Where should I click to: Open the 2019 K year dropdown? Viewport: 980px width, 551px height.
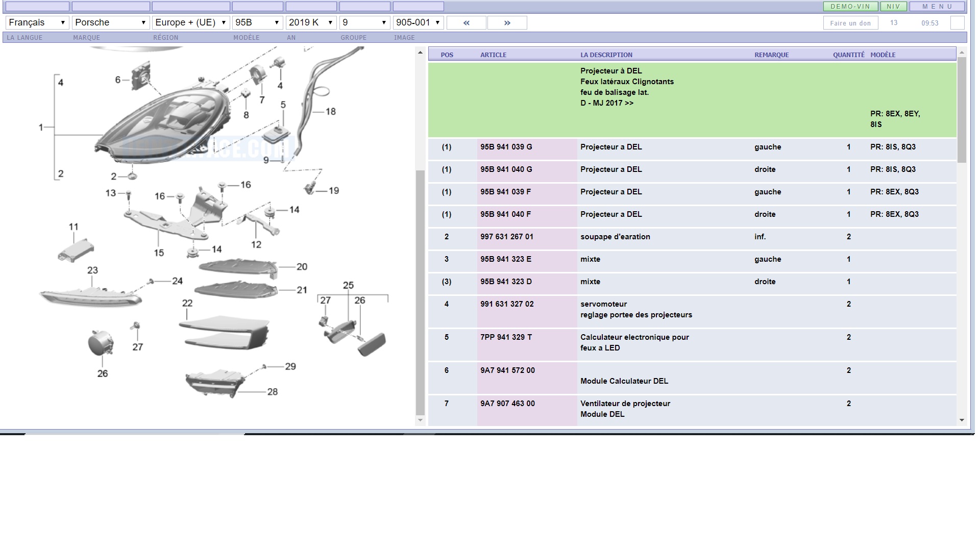click(310, 22)
